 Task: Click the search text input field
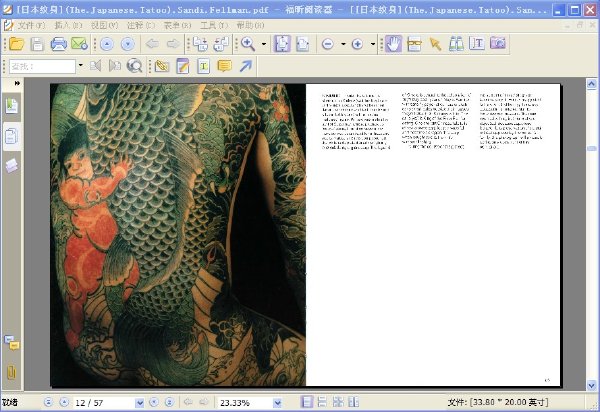tap(42, 66)
